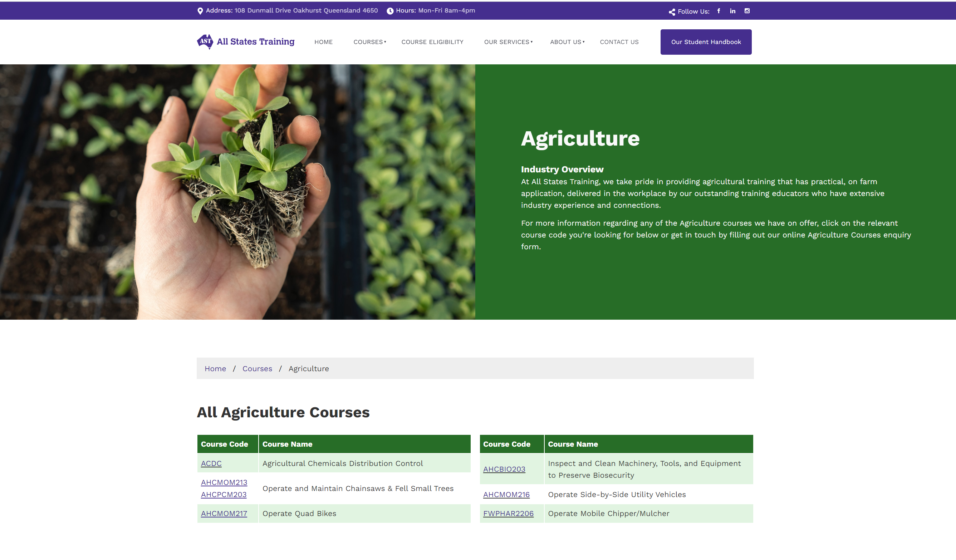Expand the Our Services dropdown

tap(508, 42)
